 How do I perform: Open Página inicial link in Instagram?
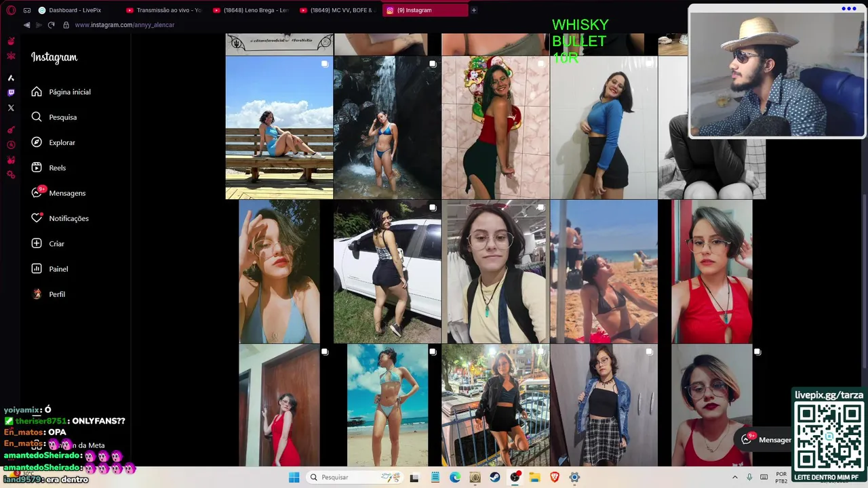pyautogui.click(x=70, y=92)
